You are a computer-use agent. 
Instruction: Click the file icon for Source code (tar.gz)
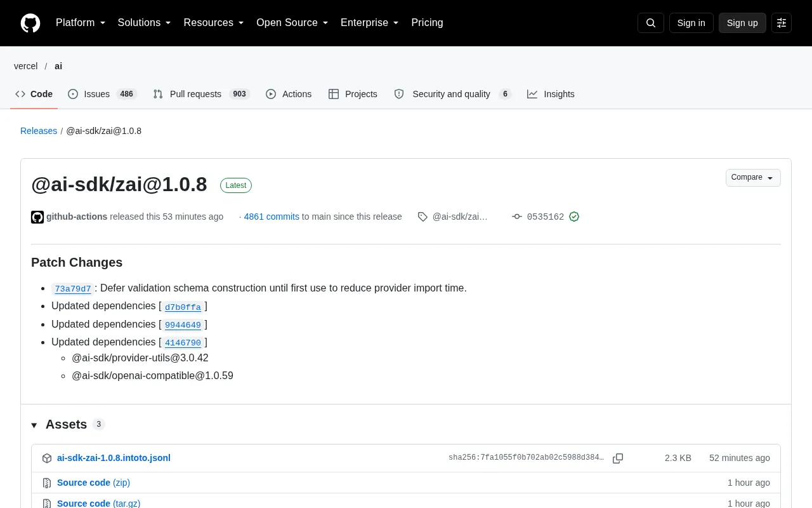[x=47, y=504]
